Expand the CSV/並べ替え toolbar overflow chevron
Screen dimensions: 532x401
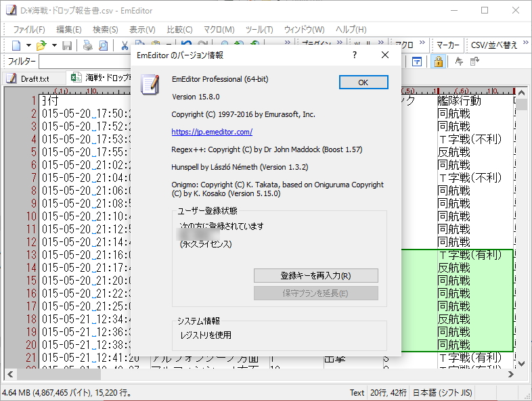(x=525, y=43)
